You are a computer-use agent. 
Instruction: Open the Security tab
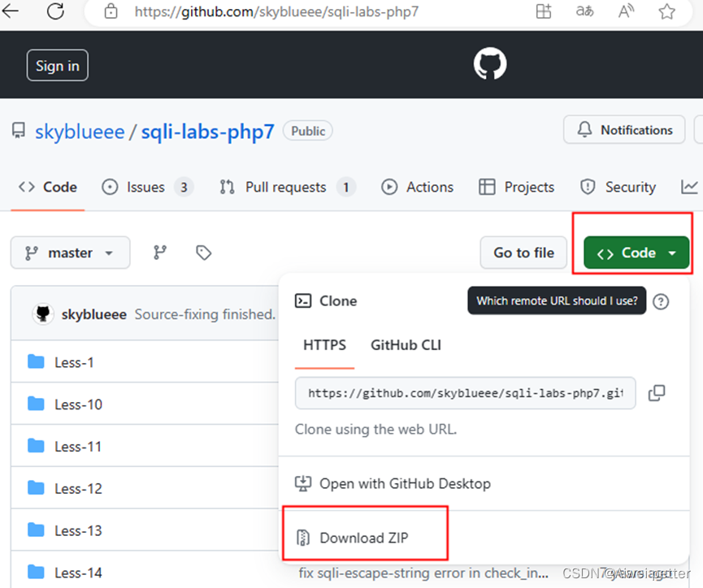pyautogui.click(x=618, y=187)
